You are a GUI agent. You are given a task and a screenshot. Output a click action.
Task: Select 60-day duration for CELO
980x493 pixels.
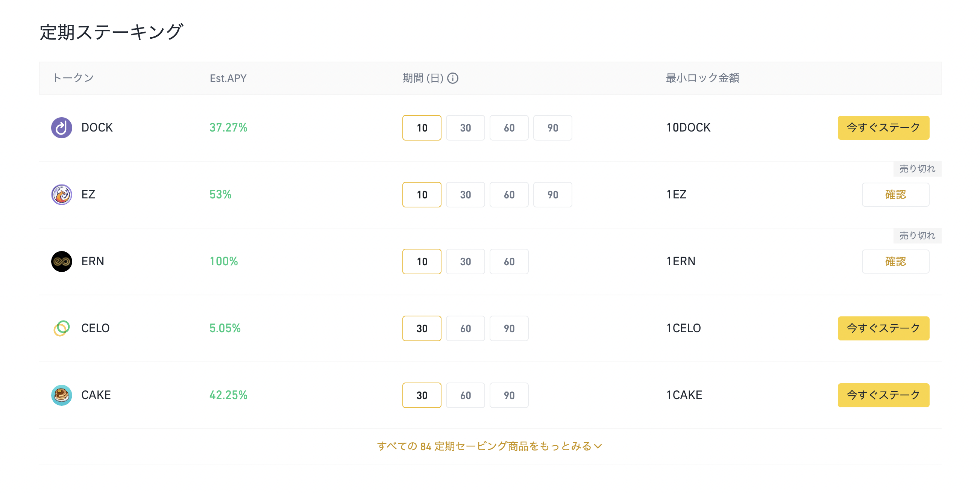coord(466,328)
